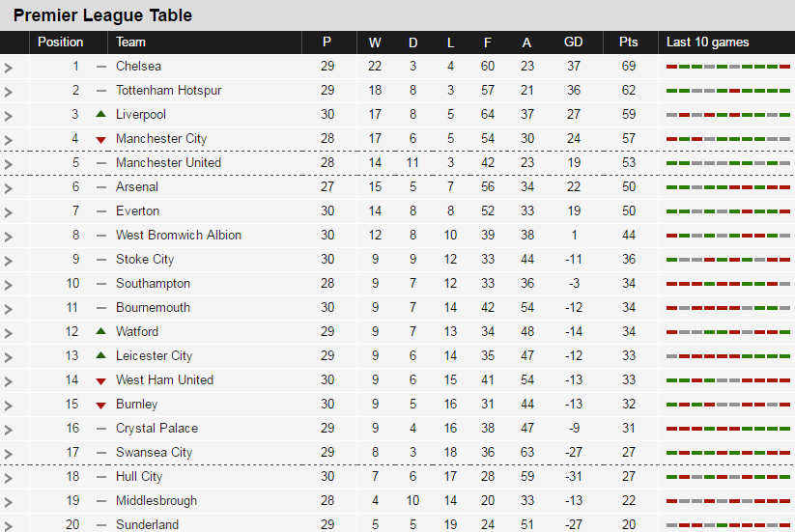Expand the Everton row chevron
The image size is (795, 532).
9,212
